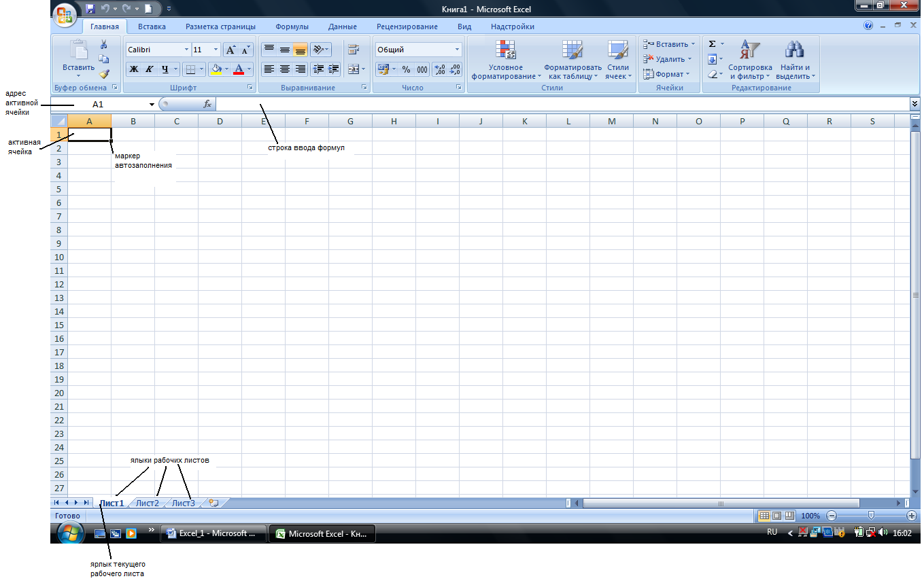Open the Стили ячеек dropdown
The image size is (924, 585).
(x=618, y=60)
